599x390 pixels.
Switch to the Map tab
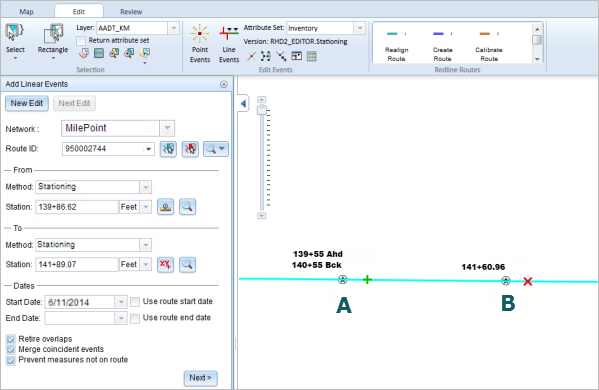26,12
